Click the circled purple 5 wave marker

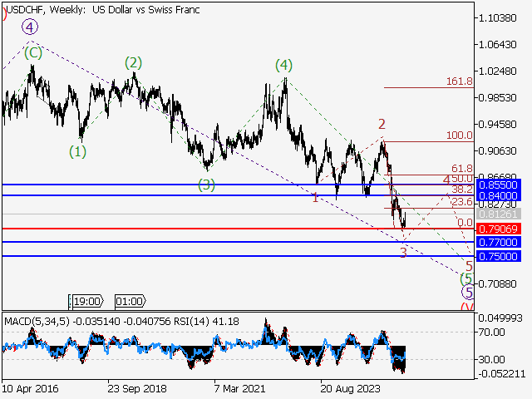click(x=468, y=292)
